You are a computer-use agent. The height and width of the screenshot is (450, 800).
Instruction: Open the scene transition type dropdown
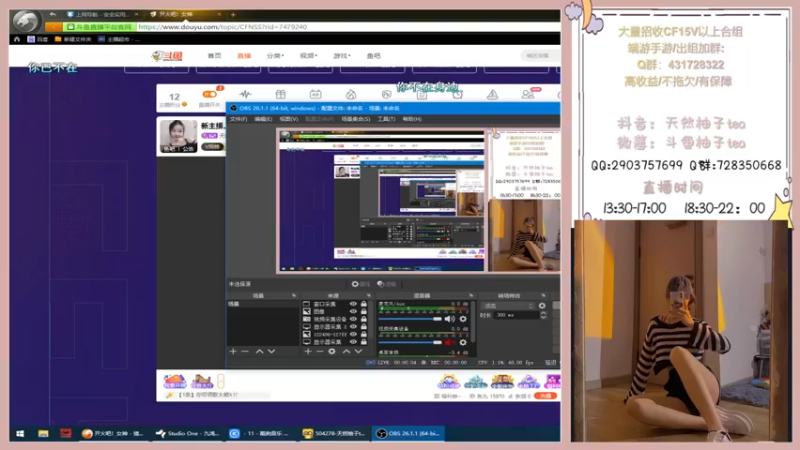(508, 306)
